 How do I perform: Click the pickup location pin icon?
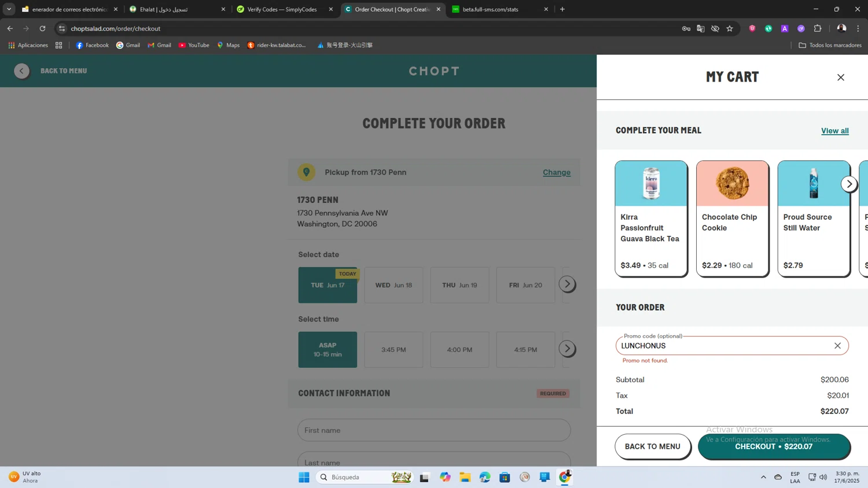(307, 172)
